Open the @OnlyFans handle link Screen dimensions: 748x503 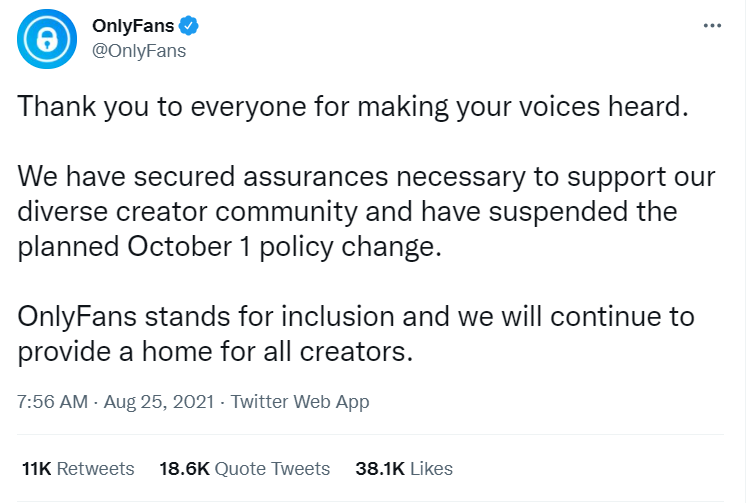[x=139, y=50]
